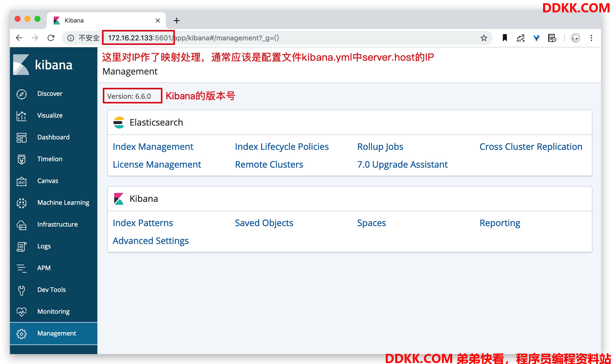
Task: Open Remote Clusters link
Action: (x=269, y=165)
